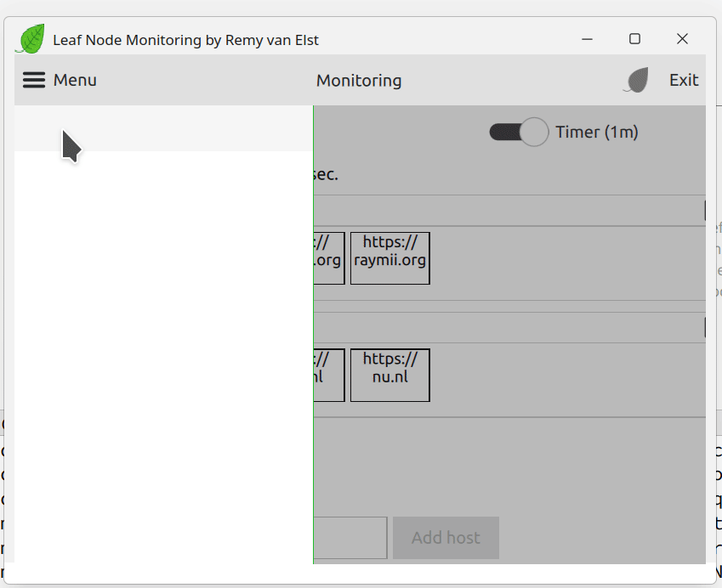The height and width of the screenshot is (588, 722).
Task: Select the https://nu.nl host tile
Action: (x=389, y=375)
